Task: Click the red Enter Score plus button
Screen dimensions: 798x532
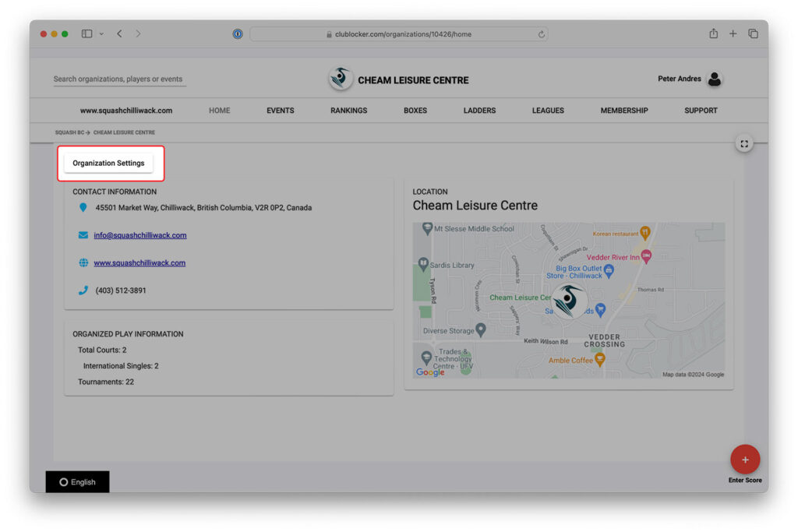Action: (x=745, y=460)
